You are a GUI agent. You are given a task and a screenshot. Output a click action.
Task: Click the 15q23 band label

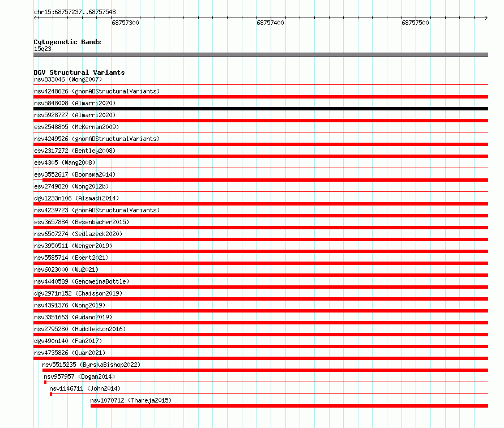coord(42,49)
